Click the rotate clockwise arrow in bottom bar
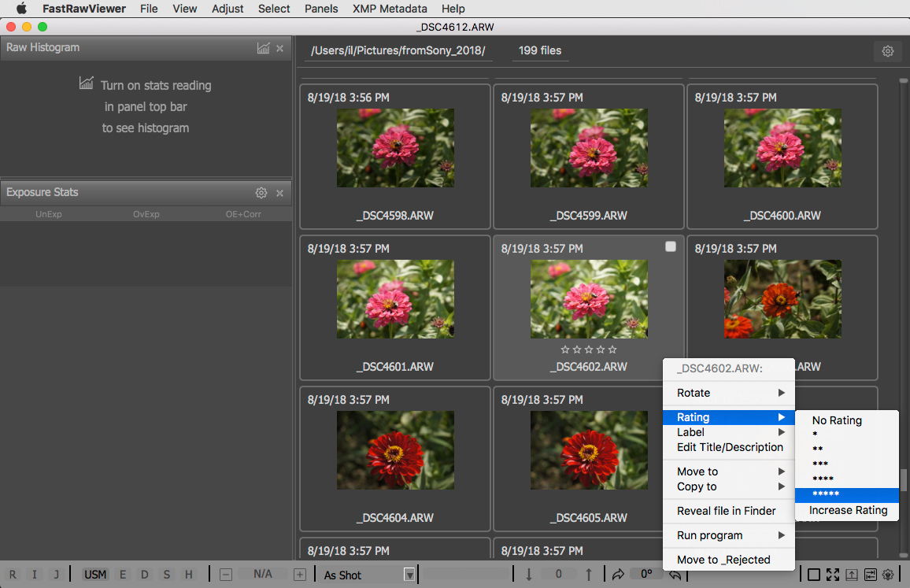Viewport: 910px width, 588px height. pyautogui.click(x=617, y=575)
